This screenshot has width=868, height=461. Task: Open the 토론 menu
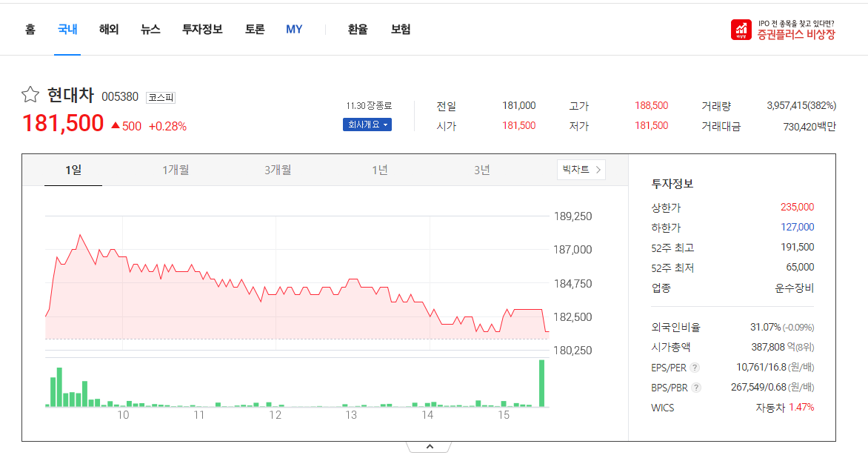(x=256, y=30)
